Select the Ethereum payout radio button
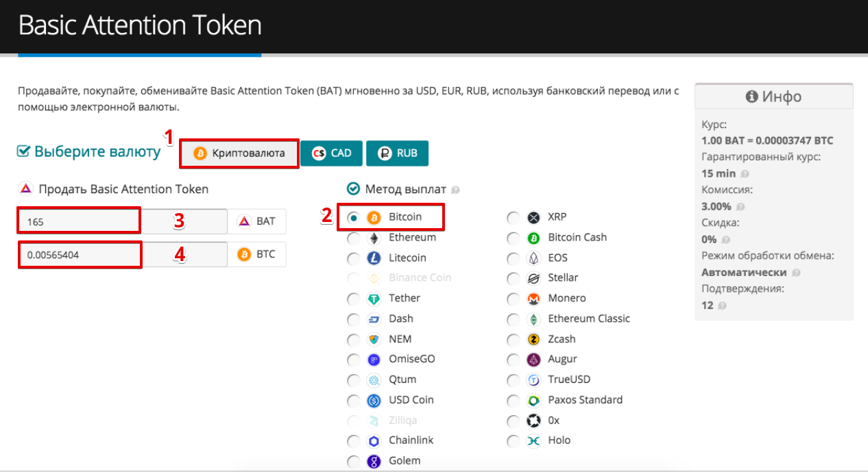This screenshot has width=868, height=472. [354, 238]
